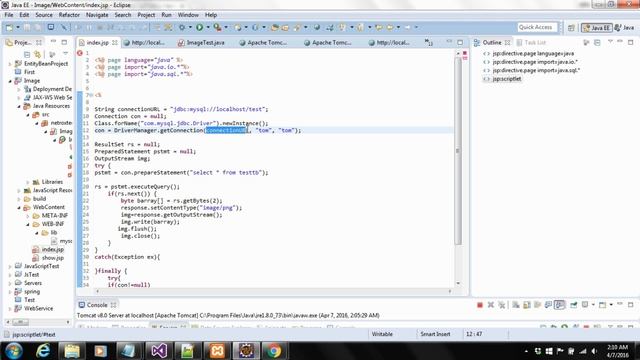Open Google Chrome from the taskbar
The image size is (640, 360).
pyautogui.click(x=274, y=351)
